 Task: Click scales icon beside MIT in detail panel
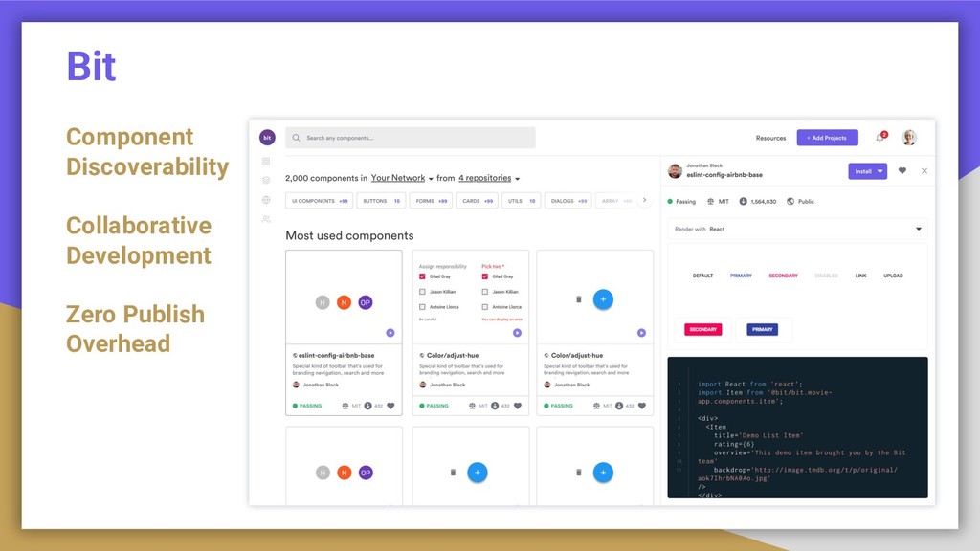710,201
